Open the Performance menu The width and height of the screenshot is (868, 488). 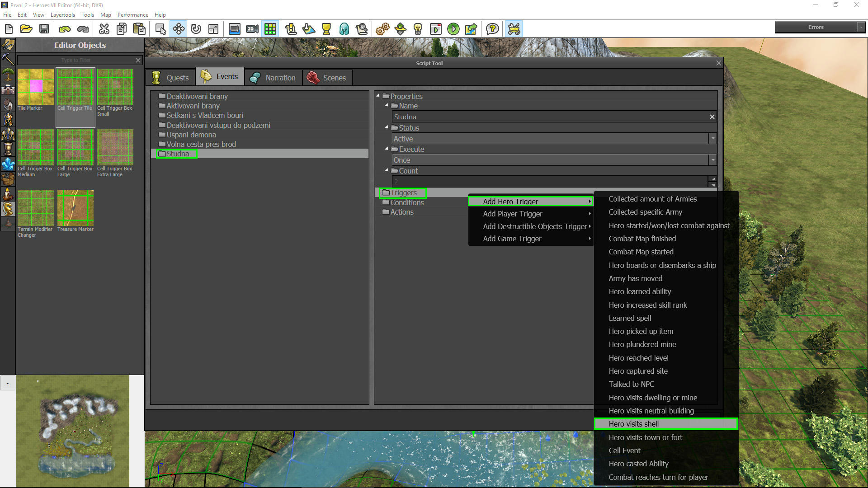point(133,15)
